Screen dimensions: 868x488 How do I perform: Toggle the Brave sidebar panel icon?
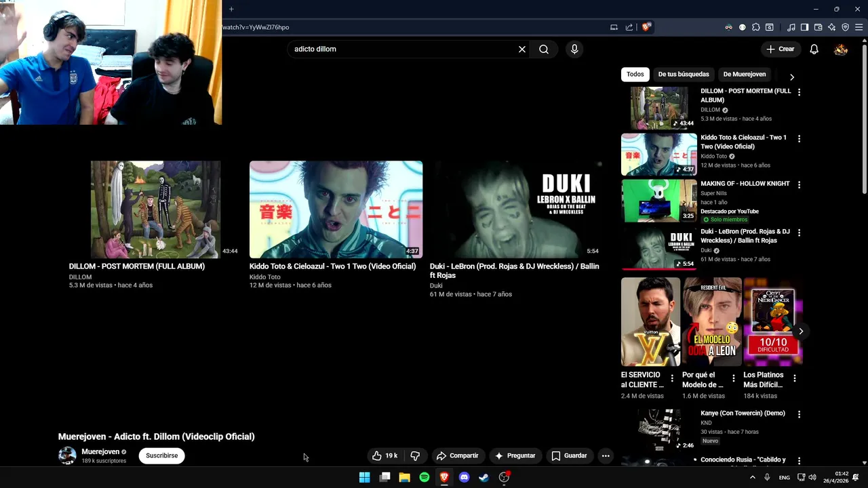pos(804,27)
